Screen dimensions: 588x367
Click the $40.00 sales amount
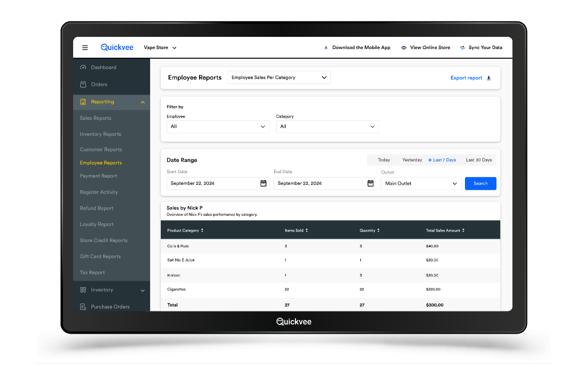432,246
